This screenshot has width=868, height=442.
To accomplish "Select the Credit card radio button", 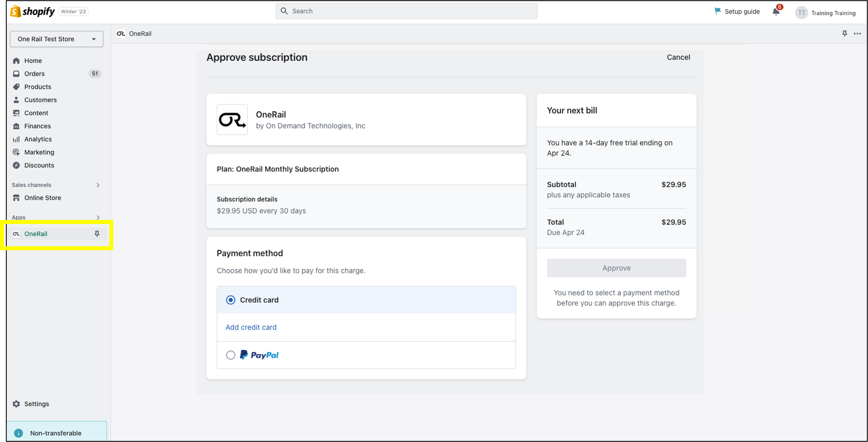I will [x=231, y=300].
